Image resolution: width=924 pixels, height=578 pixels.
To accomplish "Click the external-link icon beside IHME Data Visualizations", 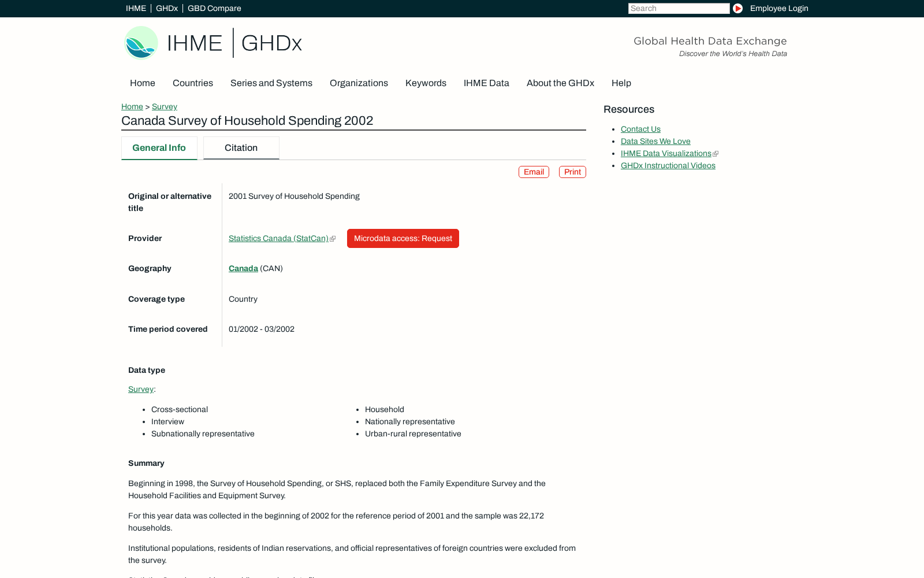I will [x=716, y=154].
